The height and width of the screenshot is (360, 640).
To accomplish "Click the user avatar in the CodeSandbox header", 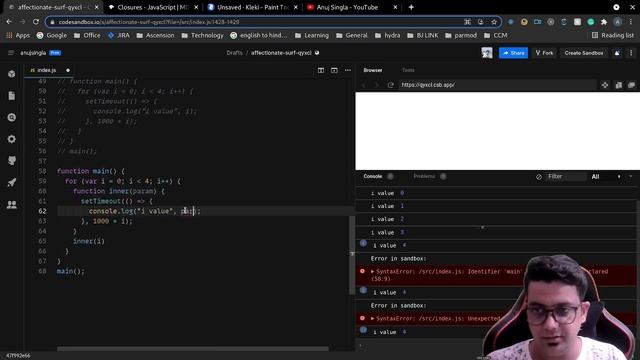I will point(487,53).
